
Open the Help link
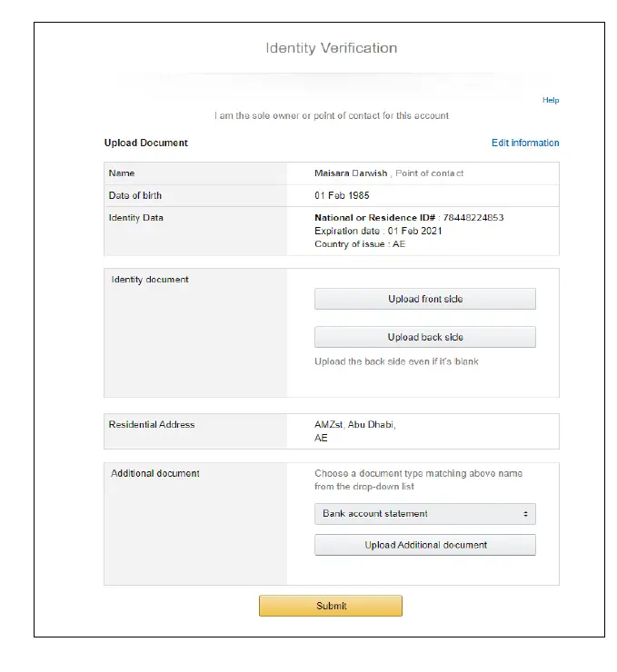click(x=551, y=100)
